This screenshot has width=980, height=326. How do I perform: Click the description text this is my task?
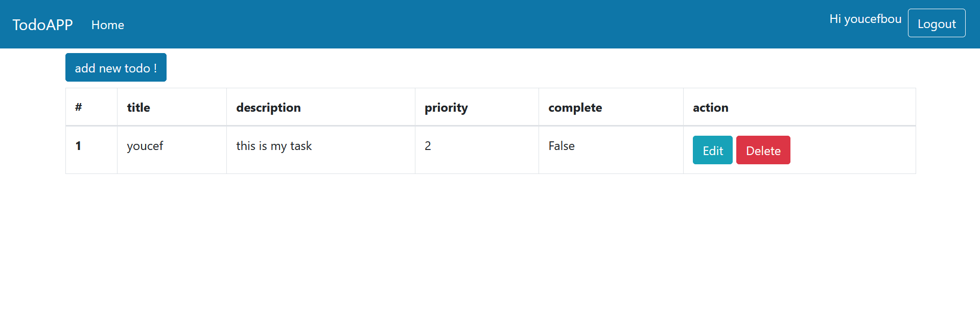pos(274,145)
